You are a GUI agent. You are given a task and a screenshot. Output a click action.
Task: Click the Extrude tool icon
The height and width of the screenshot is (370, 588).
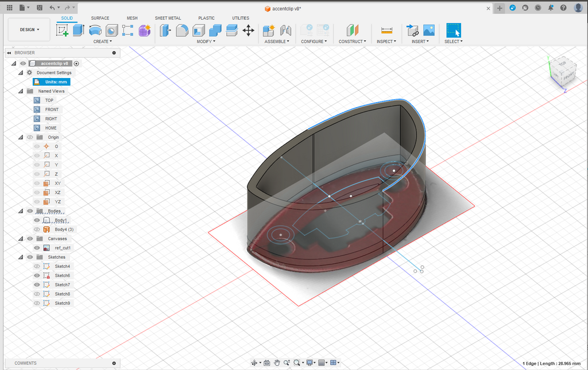point(78,30)
